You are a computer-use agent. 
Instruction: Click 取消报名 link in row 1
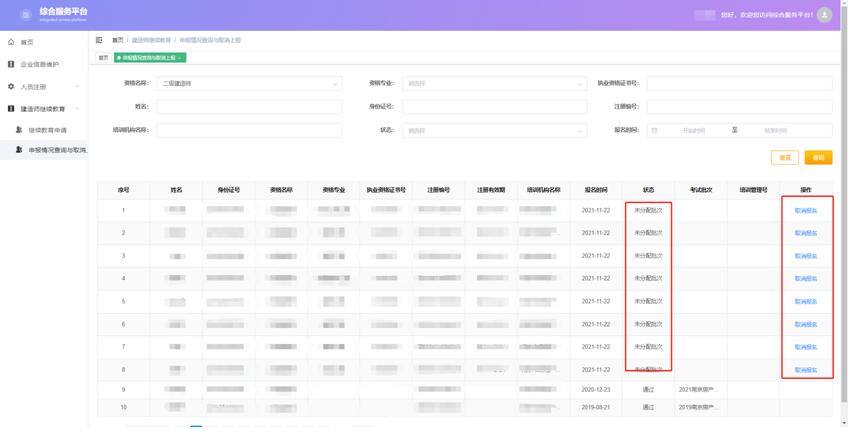tap(806, 211)
